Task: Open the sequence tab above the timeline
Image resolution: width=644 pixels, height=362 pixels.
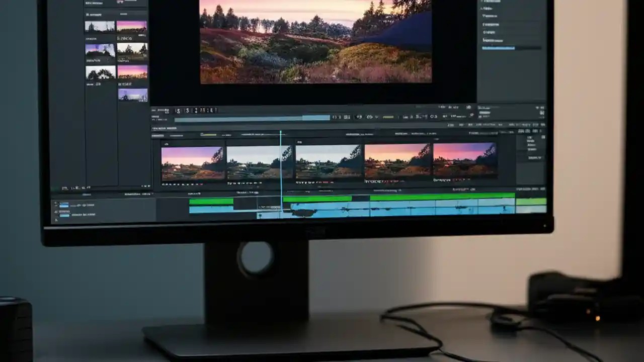Action: click(x=161, y=128)
